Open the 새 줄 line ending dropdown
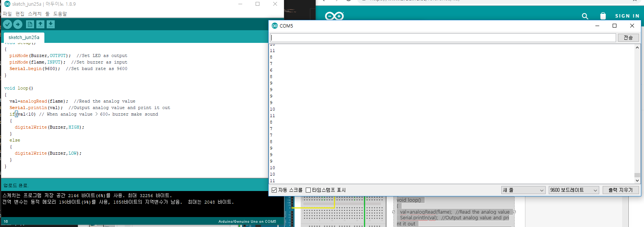This screenshot has height=227, width=644. click(523, 190)
